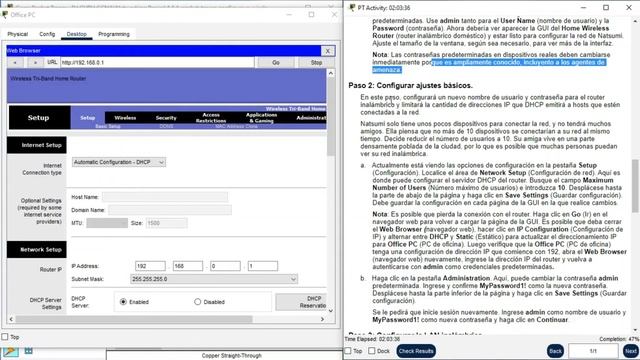640x360 pixels.
Task: Click the horizontal scrollbar left arrow
Action: 11,319
